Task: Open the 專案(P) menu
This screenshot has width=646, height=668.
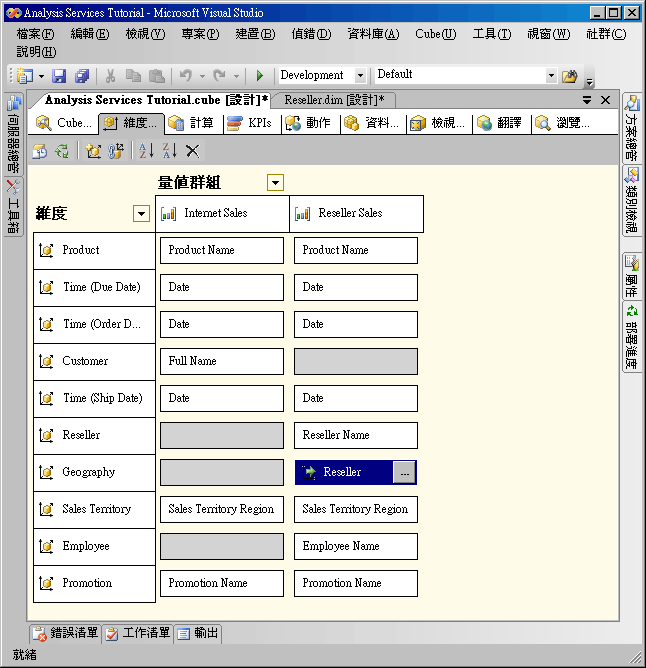Action: click(200, 34)
